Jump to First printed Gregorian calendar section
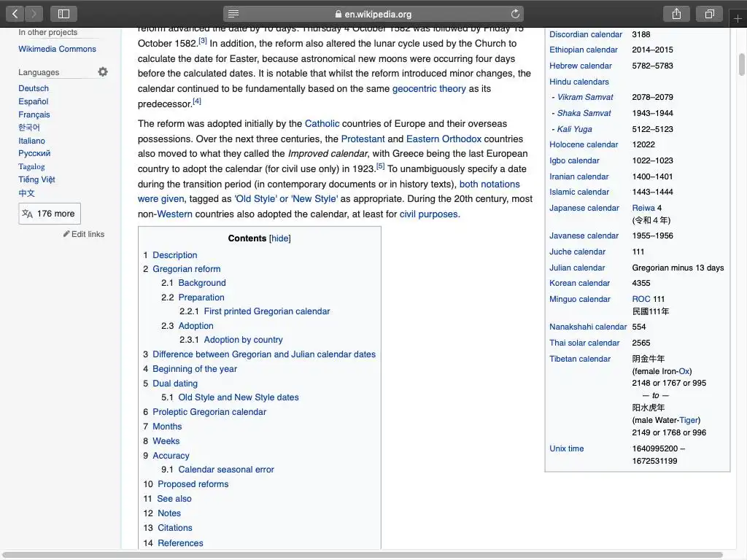 coord(267,311)
